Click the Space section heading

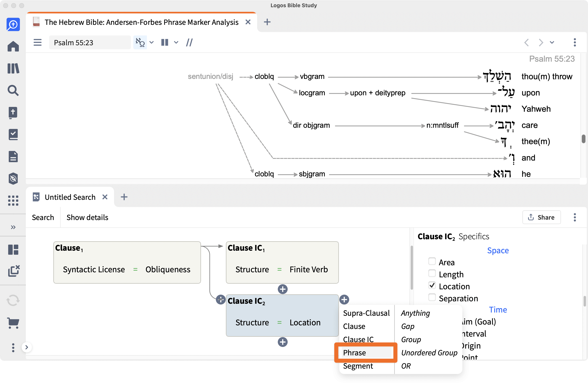(498, 250)
